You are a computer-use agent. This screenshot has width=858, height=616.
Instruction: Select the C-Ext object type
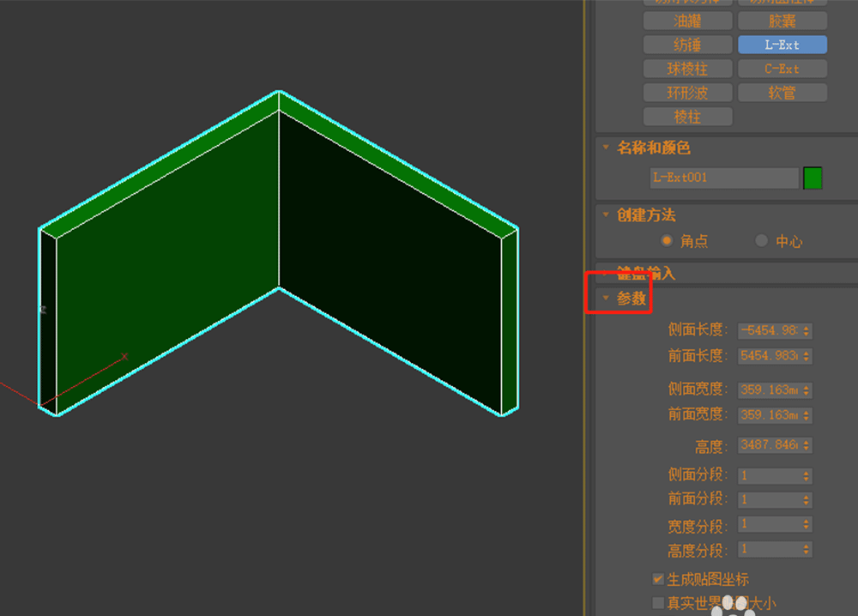[x=782, y=69]
